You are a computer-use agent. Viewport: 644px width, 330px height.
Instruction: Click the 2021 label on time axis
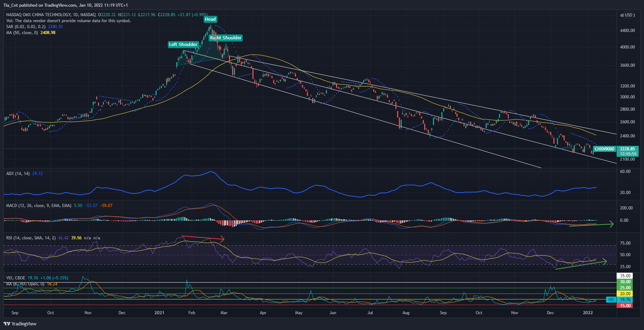pos(159,313)
